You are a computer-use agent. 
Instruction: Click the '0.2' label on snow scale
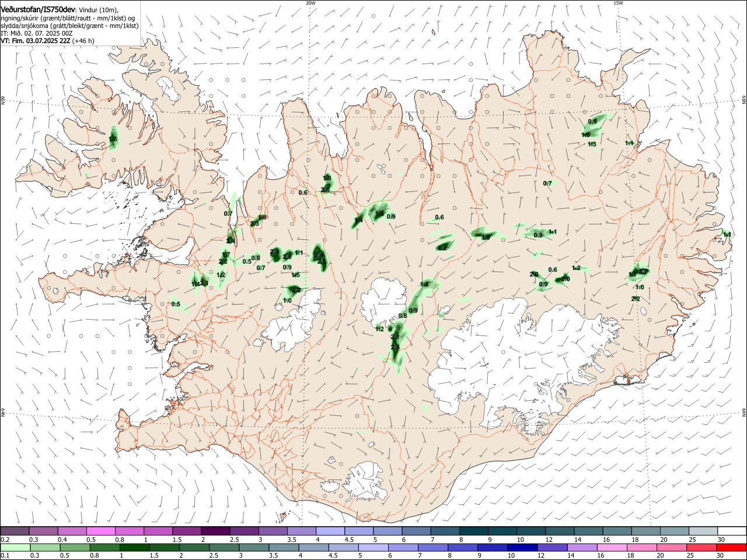click(5, 540)
